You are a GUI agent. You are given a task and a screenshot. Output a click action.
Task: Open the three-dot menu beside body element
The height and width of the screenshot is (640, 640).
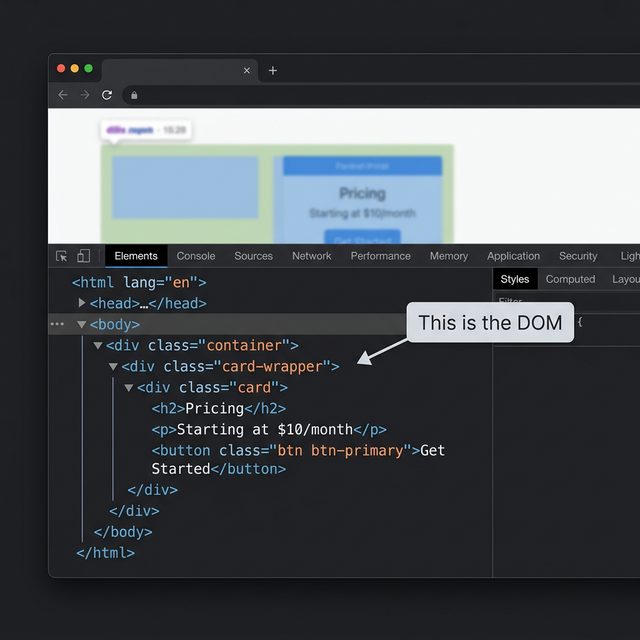point(57,325)
